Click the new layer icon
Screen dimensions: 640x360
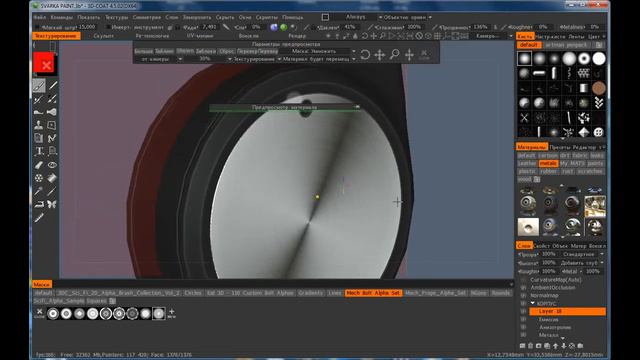tap(522, 346)
